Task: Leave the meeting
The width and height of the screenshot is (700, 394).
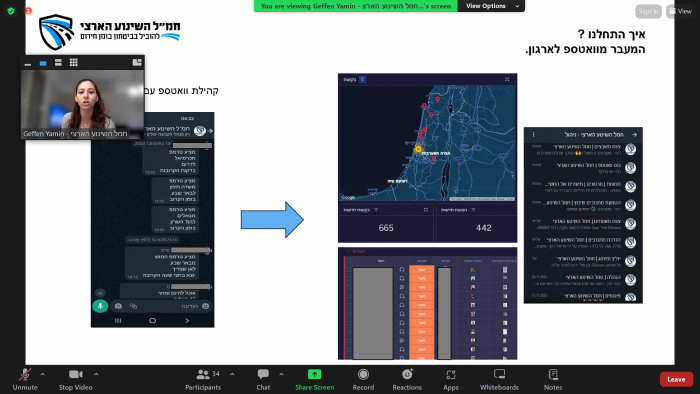Action: coord(676,379)
